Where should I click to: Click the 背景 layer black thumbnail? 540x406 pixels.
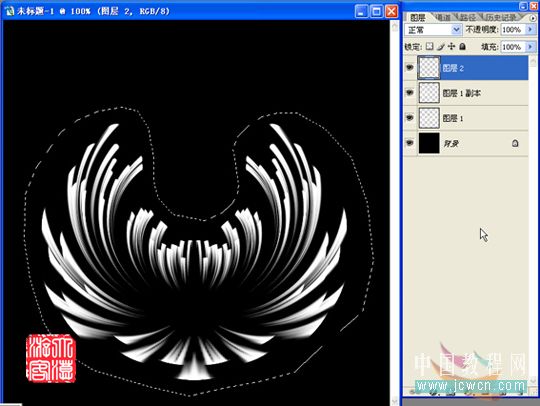point(429,143)
